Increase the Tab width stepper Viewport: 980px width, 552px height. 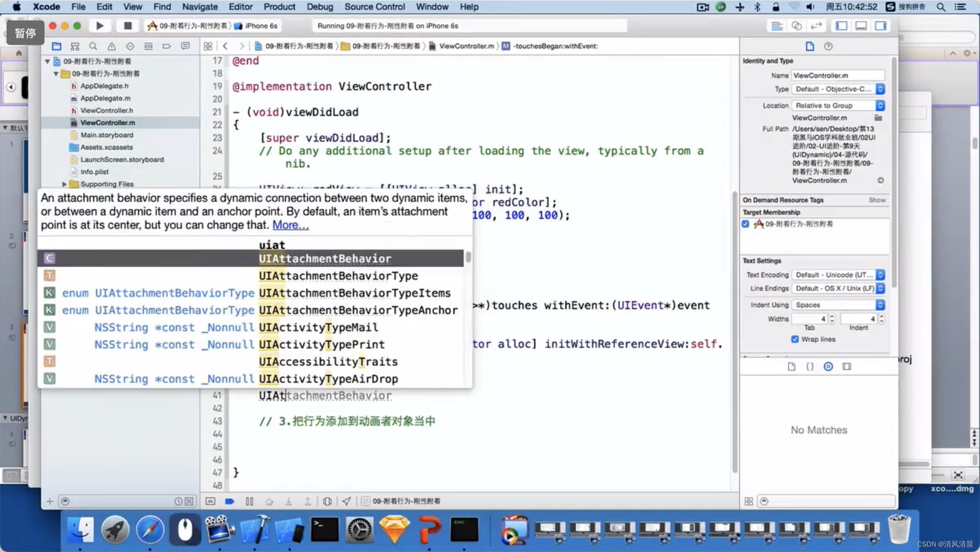832,316
